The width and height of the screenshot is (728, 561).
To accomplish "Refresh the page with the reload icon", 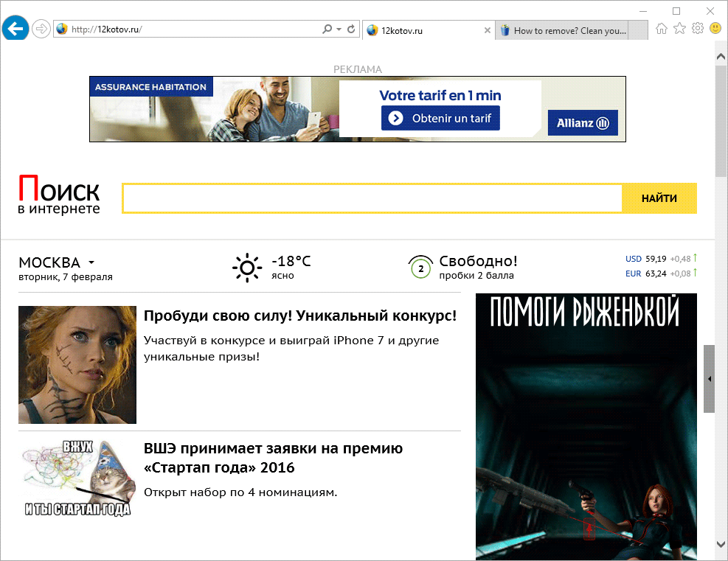I will 351,29.
